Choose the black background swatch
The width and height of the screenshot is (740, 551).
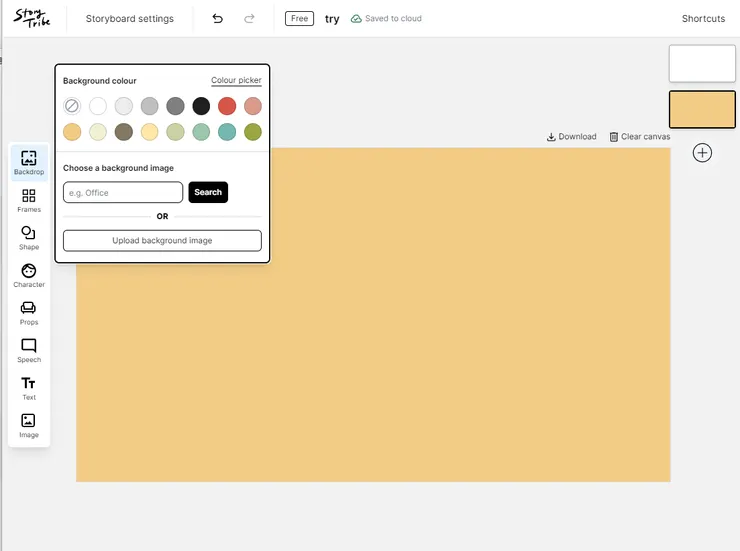pyautogui.click(x=201, y=106)
